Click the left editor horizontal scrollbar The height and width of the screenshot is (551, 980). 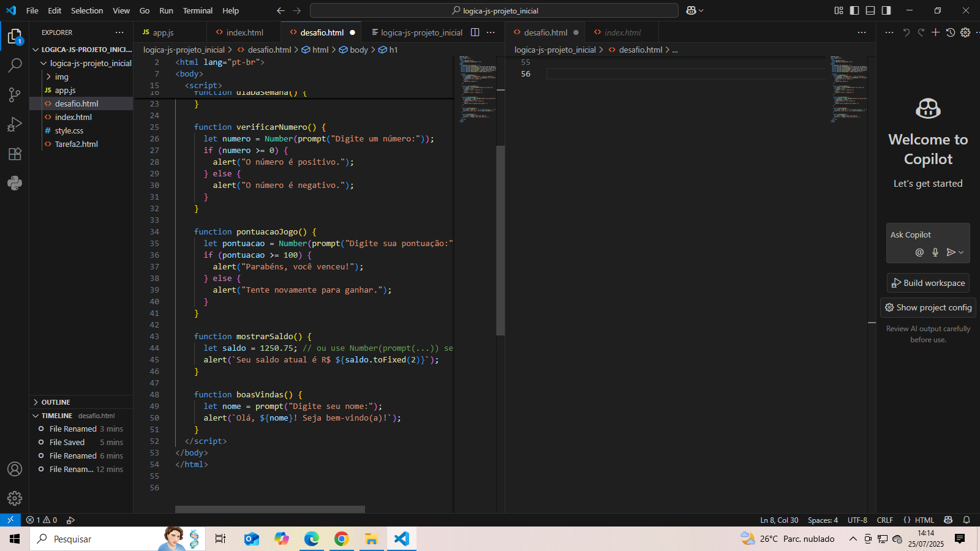point(270,509)
